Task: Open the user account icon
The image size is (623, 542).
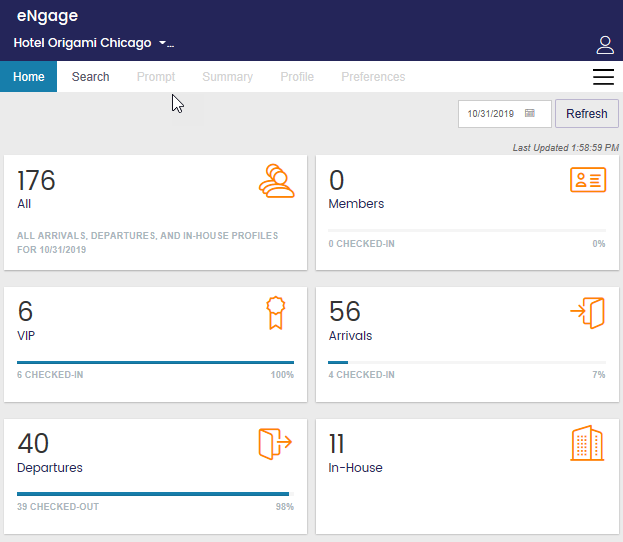Action: pos(605,45)
